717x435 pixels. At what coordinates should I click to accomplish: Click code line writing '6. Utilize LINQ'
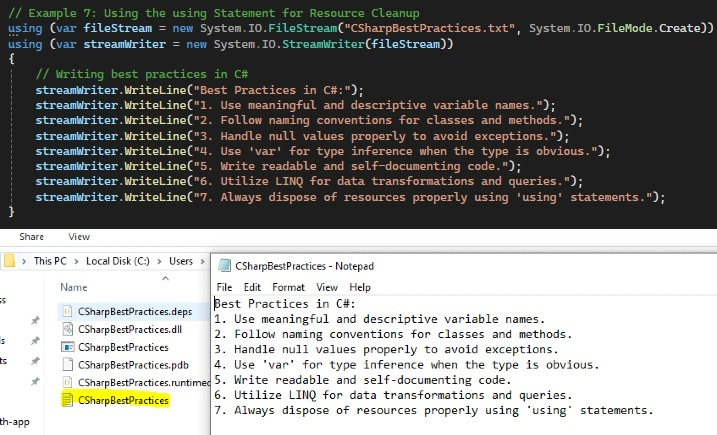click(x=309, y=182)
